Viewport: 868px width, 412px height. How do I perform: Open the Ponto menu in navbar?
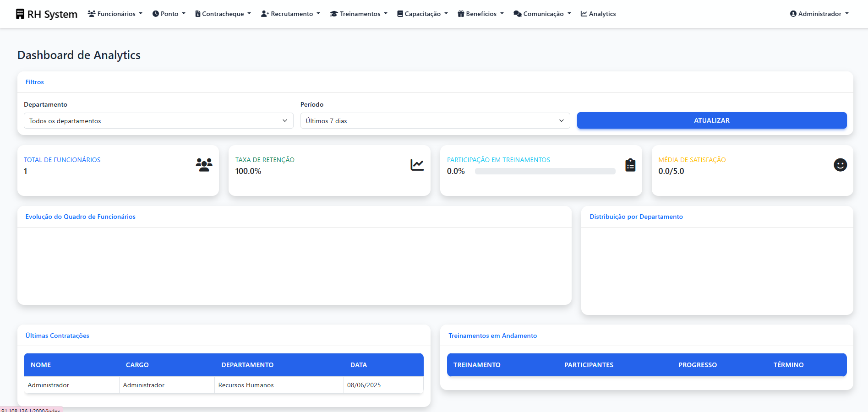(169, 14)
